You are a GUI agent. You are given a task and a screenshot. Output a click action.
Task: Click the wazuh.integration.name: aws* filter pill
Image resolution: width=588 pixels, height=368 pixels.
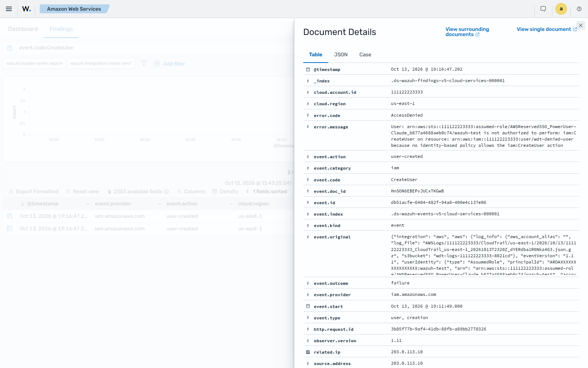pyautogui.click(x=101, y=63)
